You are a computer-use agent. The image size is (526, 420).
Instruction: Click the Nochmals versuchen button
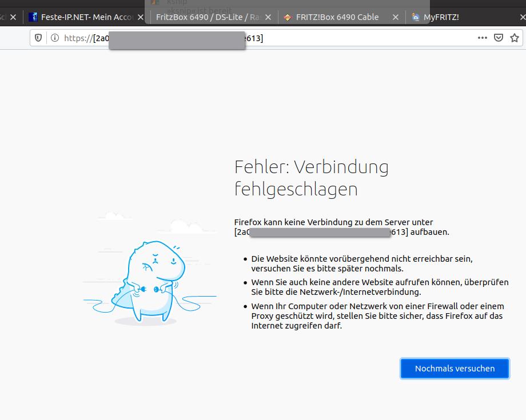pyautogui.click(x=455, y=369)
